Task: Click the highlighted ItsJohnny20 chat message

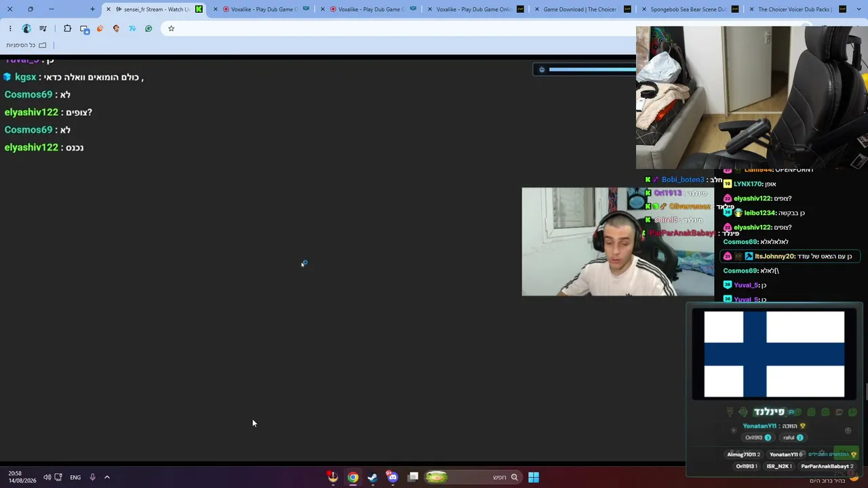Action: coord(791,256)
